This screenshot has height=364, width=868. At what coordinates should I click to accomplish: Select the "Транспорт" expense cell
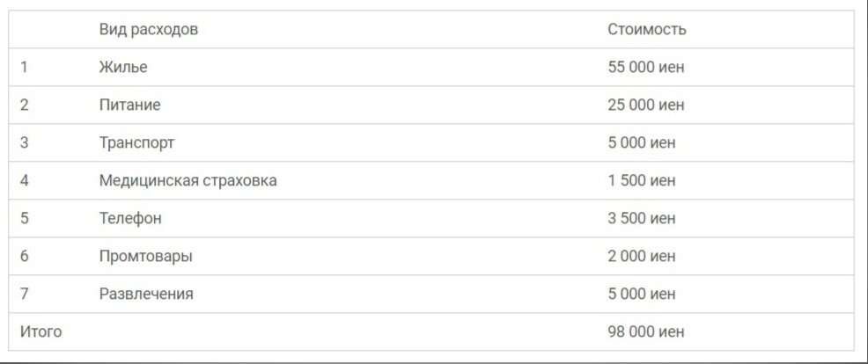136,142
